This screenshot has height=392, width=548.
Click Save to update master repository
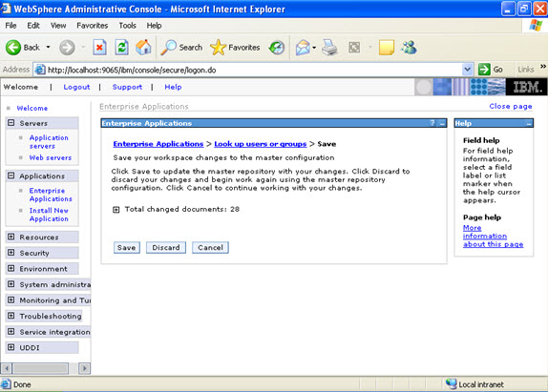click(127, 247)
